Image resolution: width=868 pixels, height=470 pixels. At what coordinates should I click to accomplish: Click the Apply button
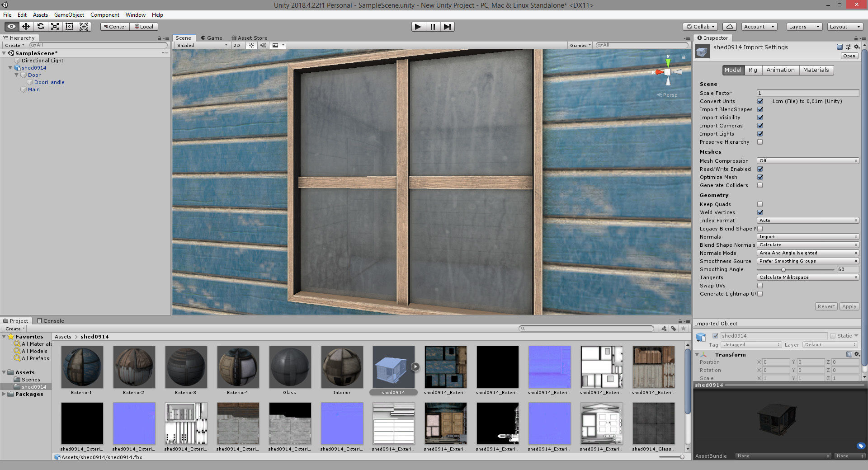click(849, 306)
